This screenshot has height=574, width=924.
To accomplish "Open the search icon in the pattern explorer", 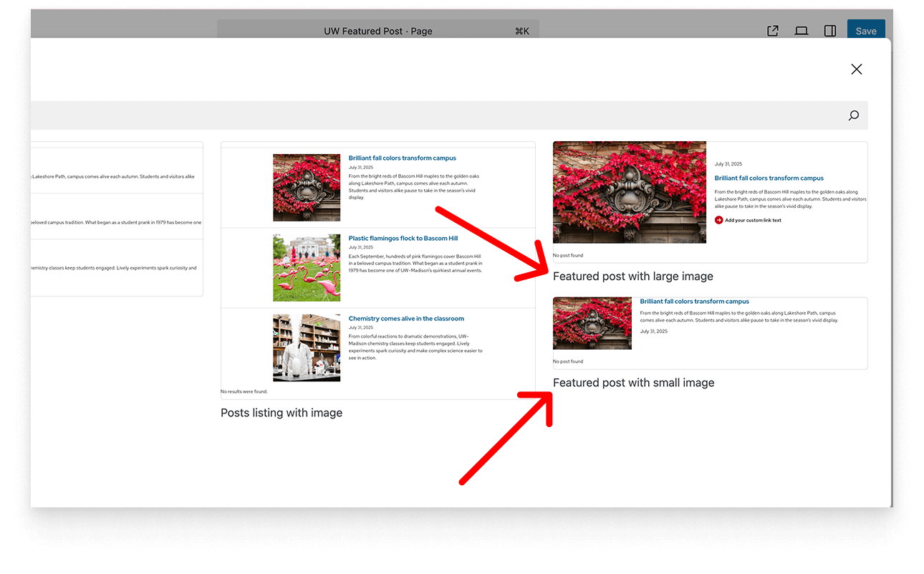I will (853, 115).
